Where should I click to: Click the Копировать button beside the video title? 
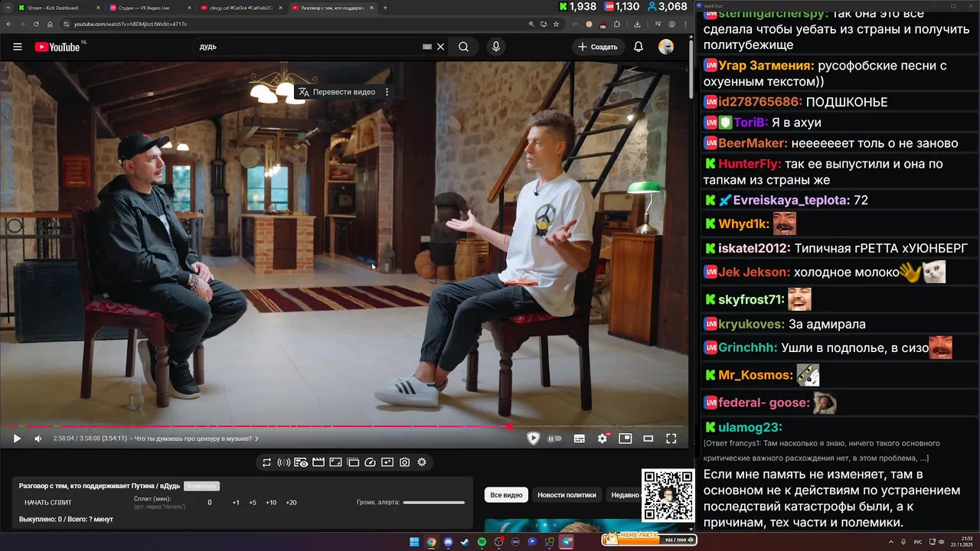(x=201, y=486)
